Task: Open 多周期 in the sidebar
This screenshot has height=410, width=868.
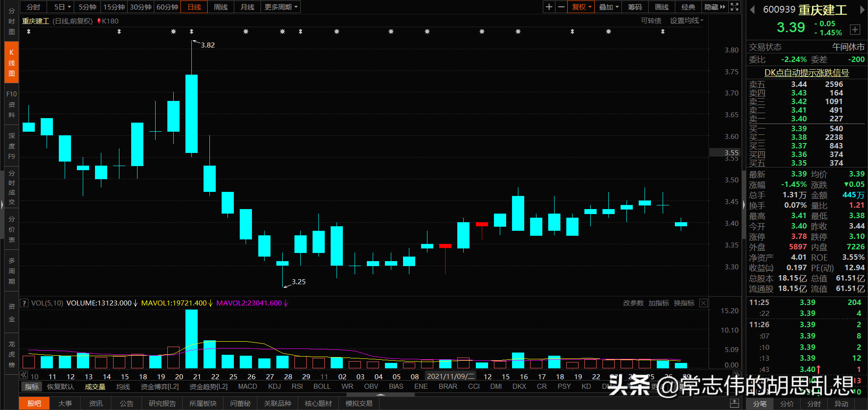Action: click(x=12, y=271)
